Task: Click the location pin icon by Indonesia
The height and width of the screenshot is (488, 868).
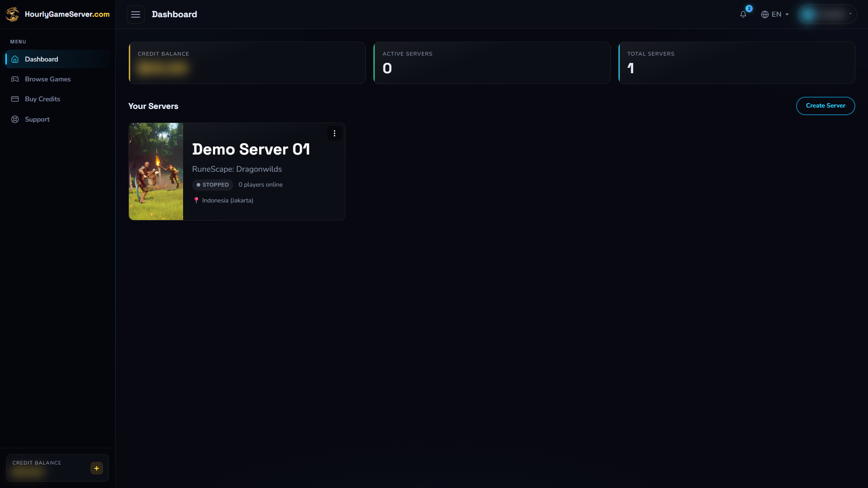Action: click(x=196, y=200)
